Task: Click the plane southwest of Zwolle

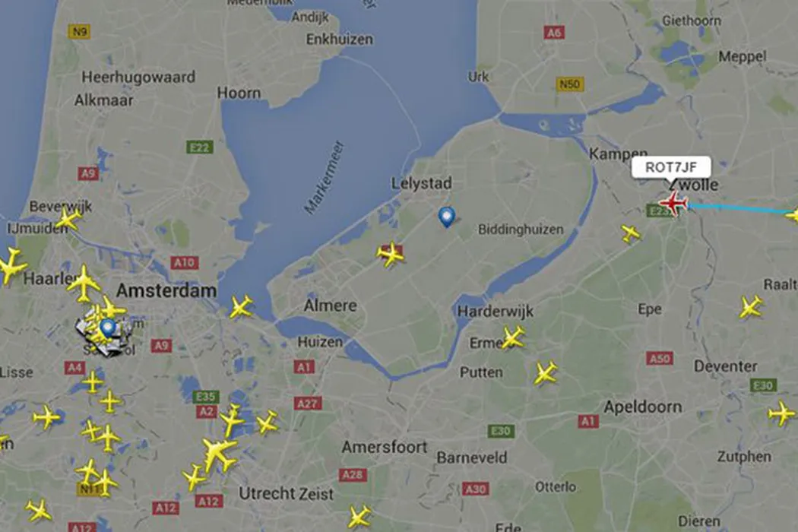Action: pos(631,233)
